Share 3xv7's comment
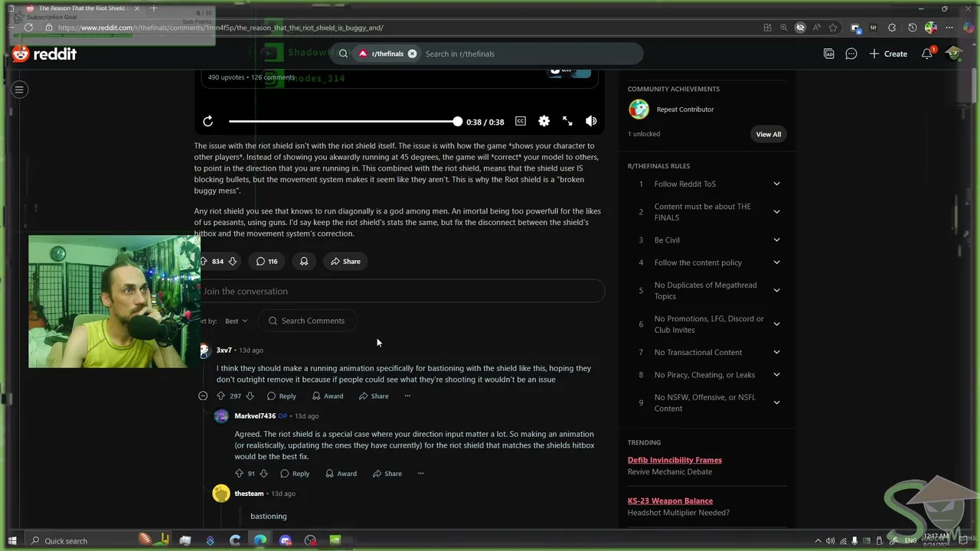 [x=374, y=396]
